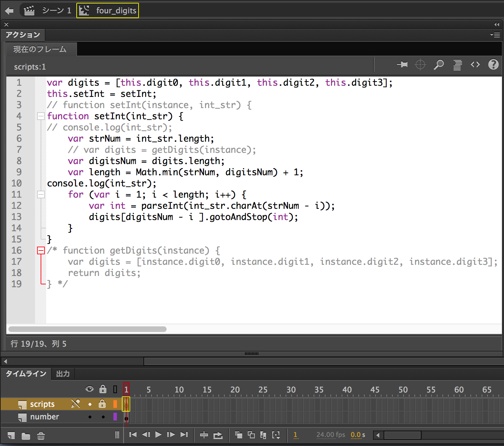Click the number layer page icon
Screen dimensions: 504x446
22,417
